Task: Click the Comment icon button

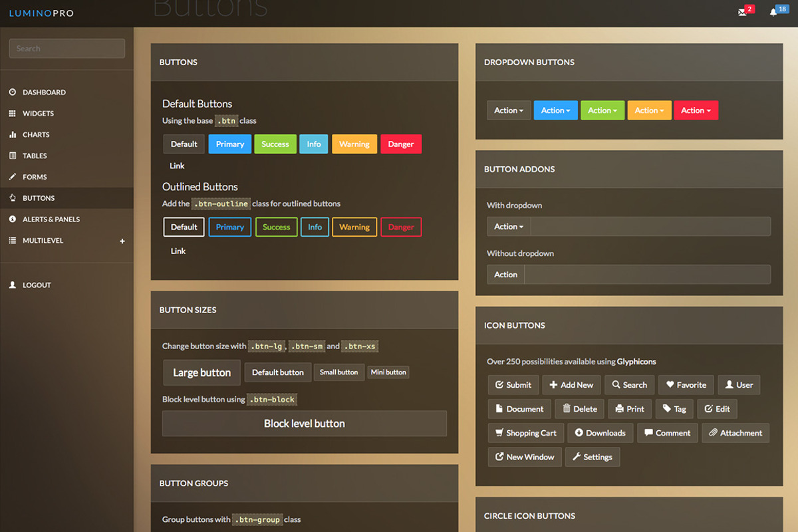Action: 668,433
